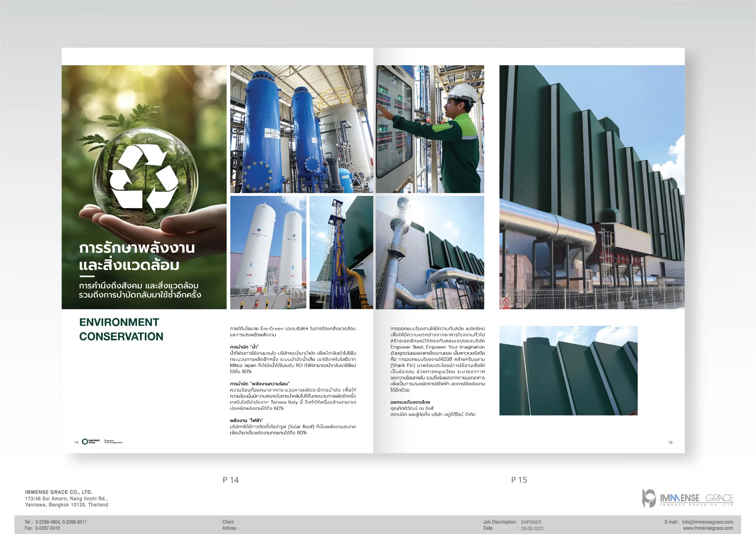The image size is (756, 534).
Task: Click the P 15 page label
Action: [x=519, y=480]
